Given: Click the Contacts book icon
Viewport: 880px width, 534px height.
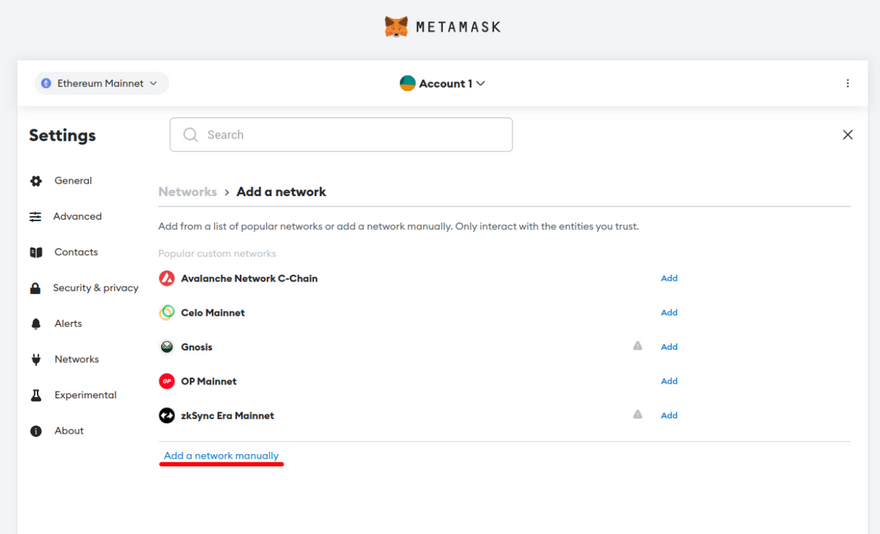Looking at the screenshot, I should point(36,253).
